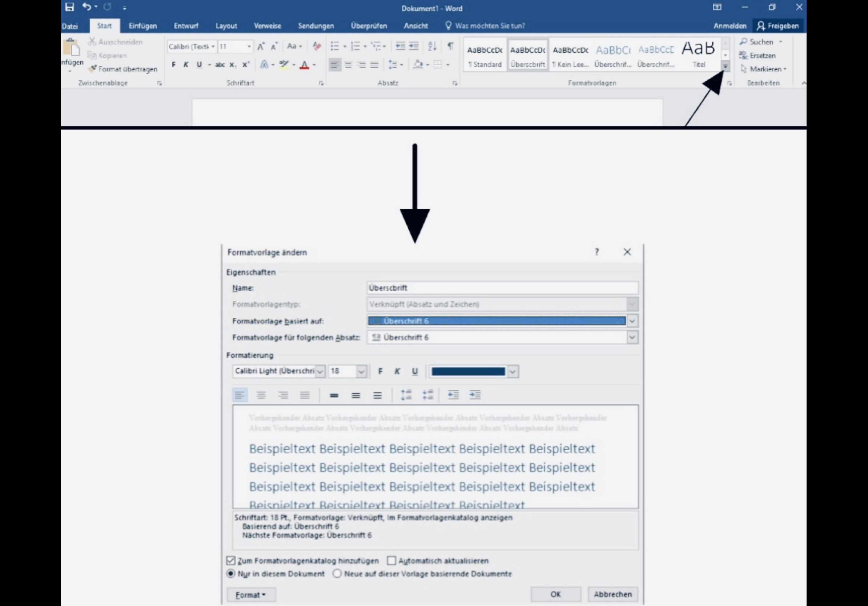868x606 pixels.
Task: Open the Layout ribbon tab
Action: [226, 26]
